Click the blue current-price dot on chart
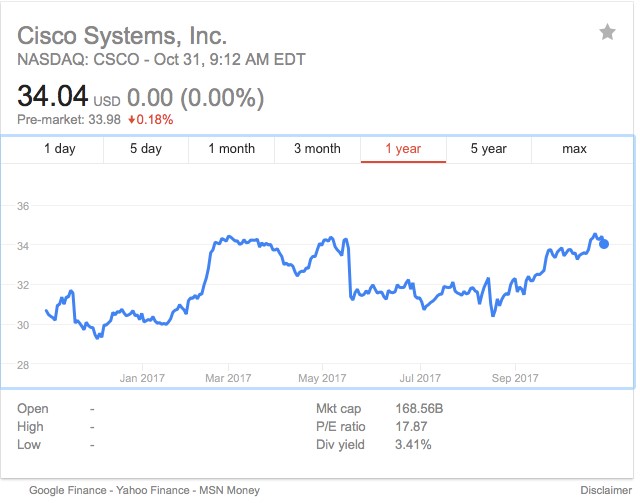The height and width of the screenshot is (503, 640). [603, 244]
